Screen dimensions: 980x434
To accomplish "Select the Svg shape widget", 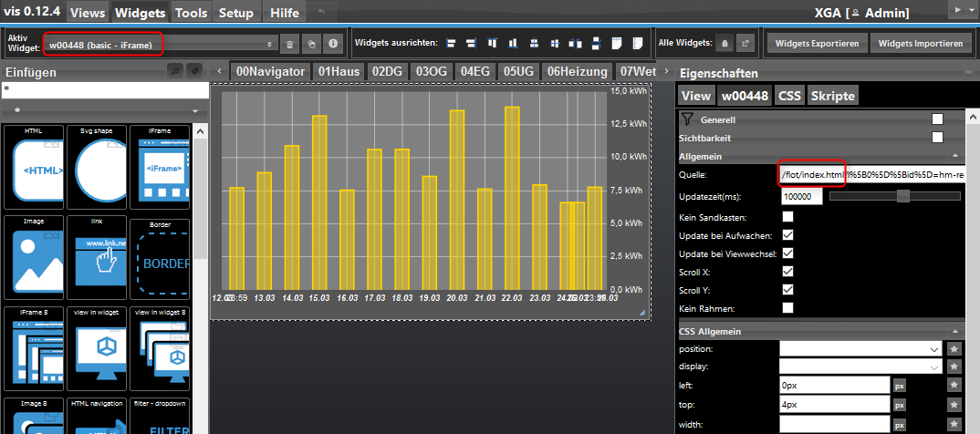I will [97, 169].
